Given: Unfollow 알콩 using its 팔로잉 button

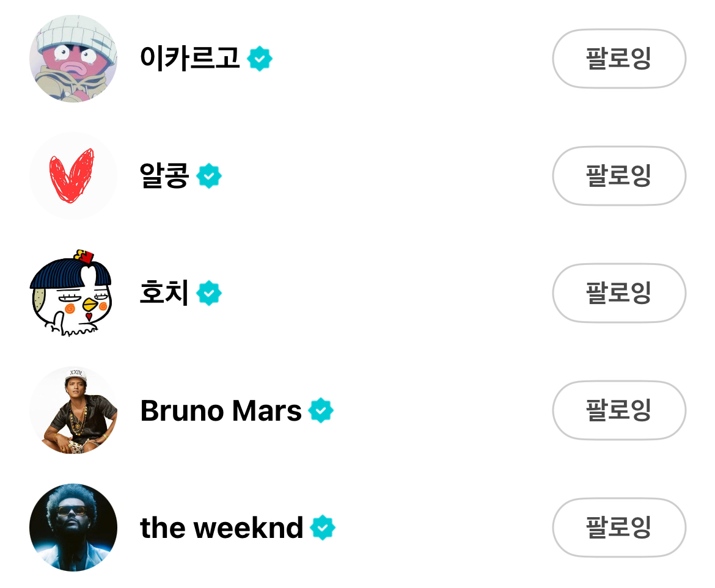Looking at the screenshot, I should pos(618,176).
